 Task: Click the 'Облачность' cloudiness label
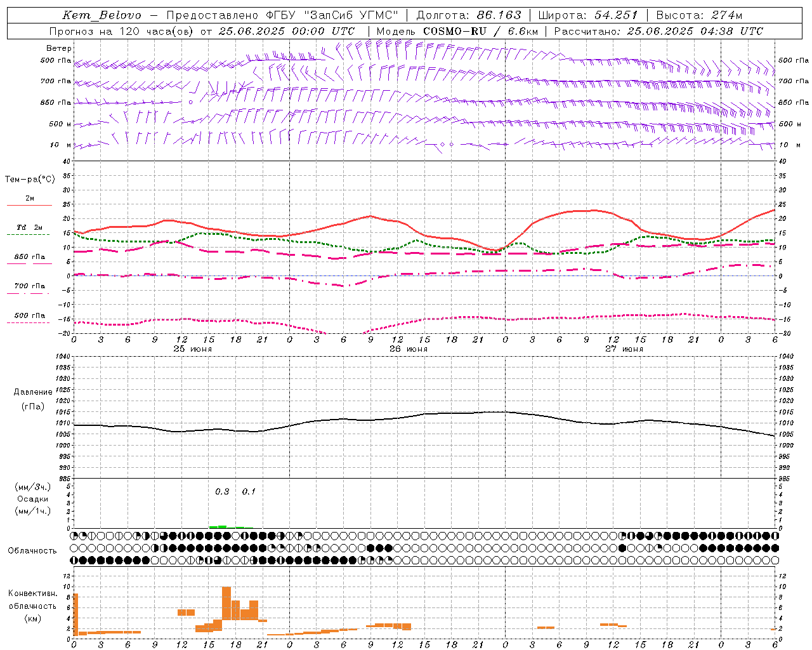pyautogui.click(x=32, y=550)
